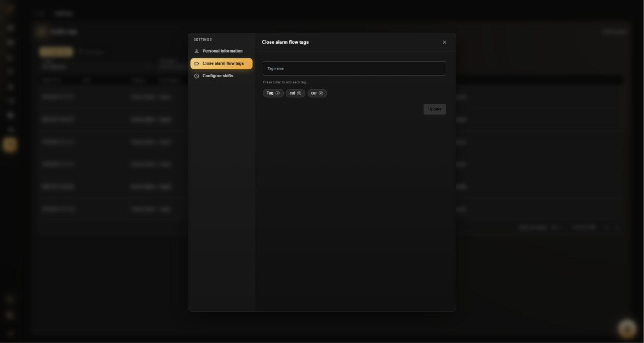The image size is (644, 343).
Task: Open Personal information settings
Action: click(221, 51)
